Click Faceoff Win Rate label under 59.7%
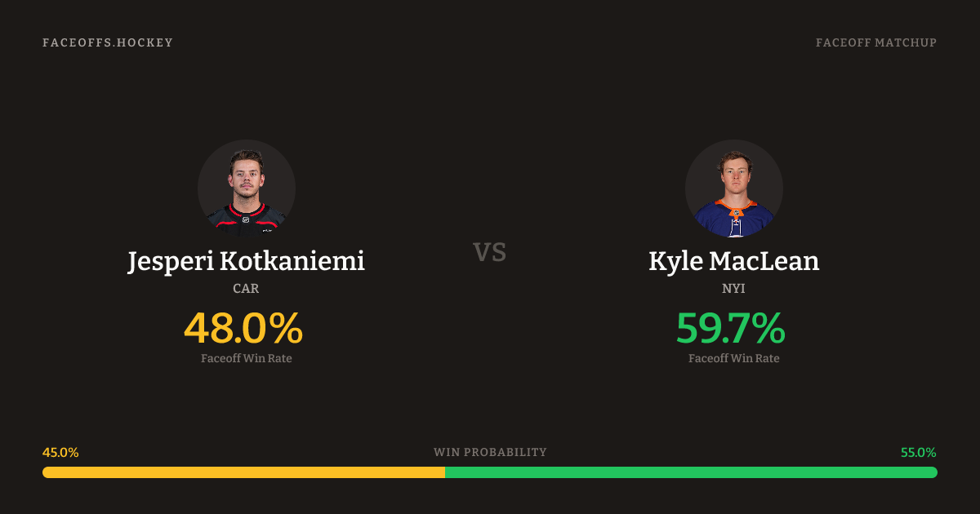This screenshot has height=514, width=980. 733,358
